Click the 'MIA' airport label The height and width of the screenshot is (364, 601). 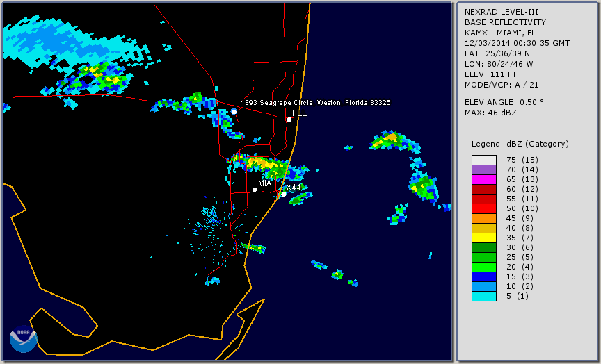(x=265, y=183)
